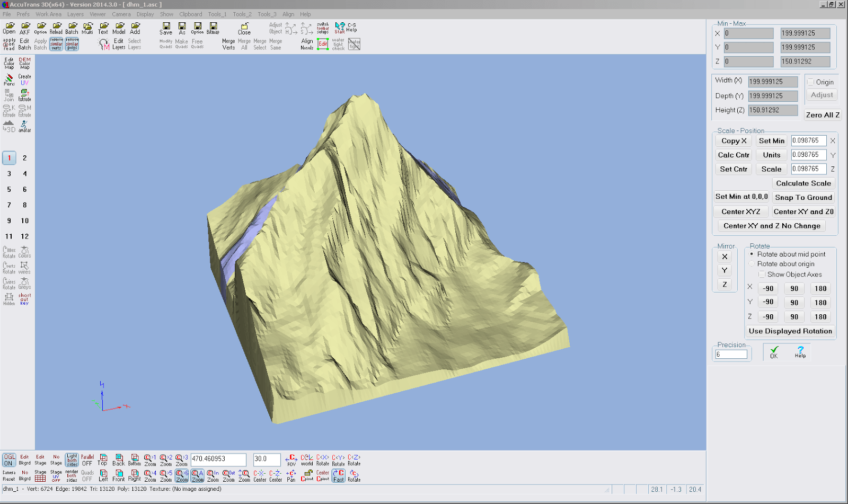Select Rotate about origin option
The image size is (848, 504).
(752, 263)
